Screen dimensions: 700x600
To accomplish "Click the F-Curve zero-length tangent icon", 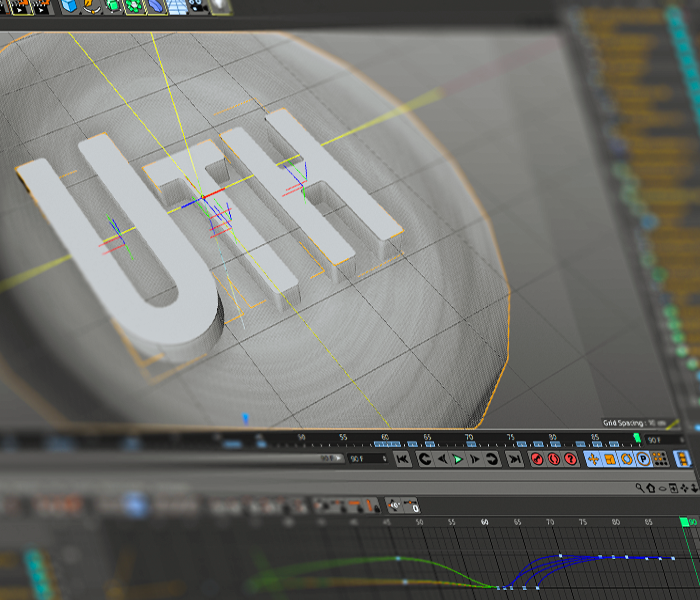I will point(411,505).
